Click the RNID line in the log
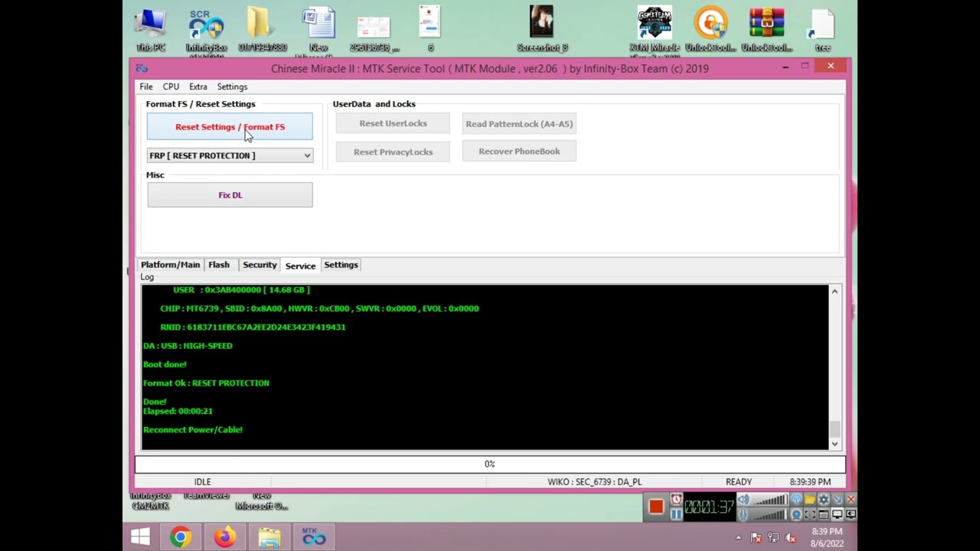 tap(253, 327)
